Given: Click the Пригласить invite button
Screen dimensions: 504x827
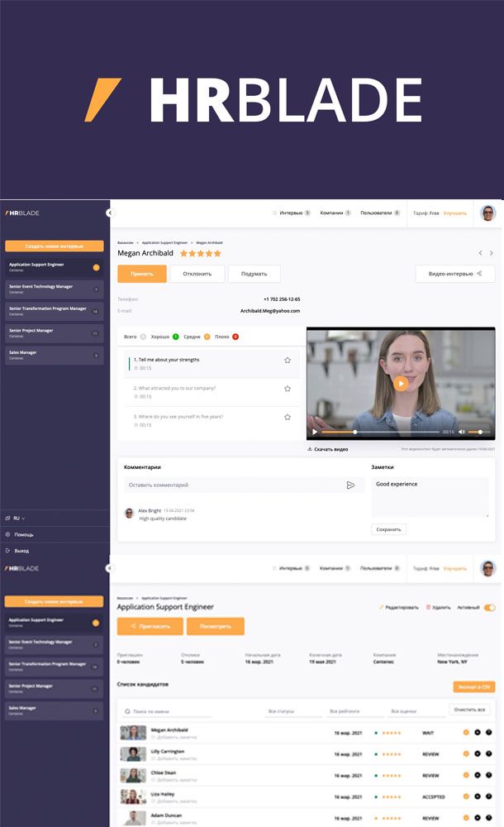Looking at the screenshot, I should point(150,627).
